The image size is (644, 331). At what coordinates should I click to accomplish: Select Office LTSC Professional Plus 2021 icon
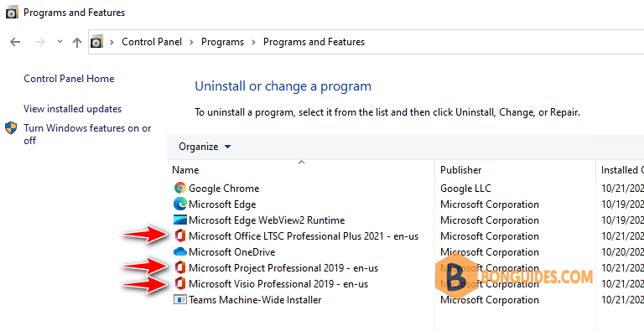[x=180, y=236]
